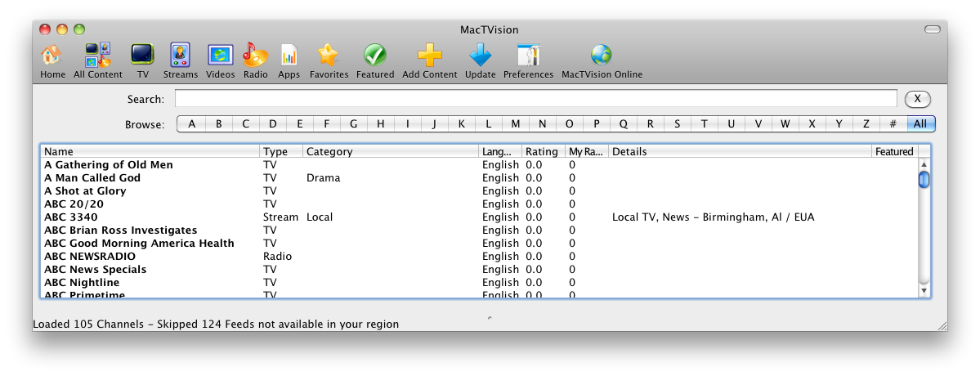Click the Add Content plus icon
This screenshot has height=376, width=980.
[429, 60]
